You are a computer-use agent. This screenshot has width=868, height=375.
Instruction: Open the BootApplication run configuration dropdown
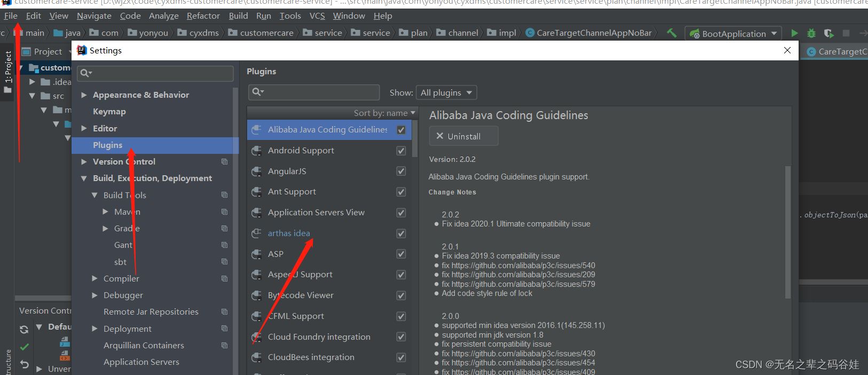(733, 34)
